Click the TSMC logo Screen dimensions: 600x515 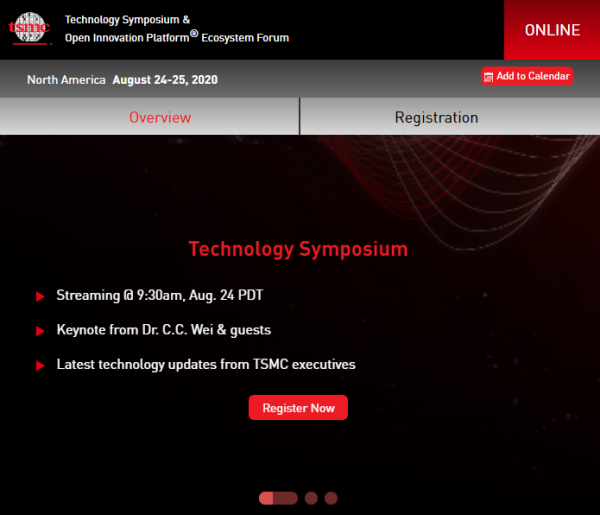(x=29, y=28)
